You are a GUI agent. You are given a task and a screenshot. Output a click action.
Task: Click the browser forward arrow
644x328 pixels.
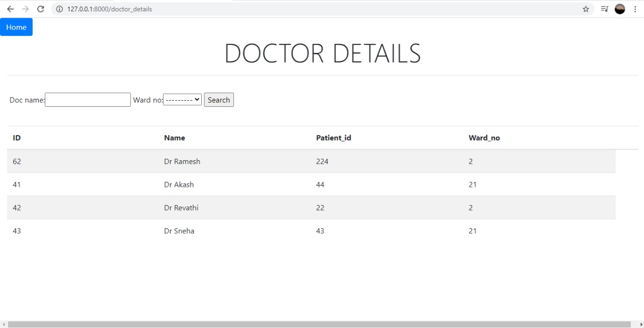tap(26, 9)
